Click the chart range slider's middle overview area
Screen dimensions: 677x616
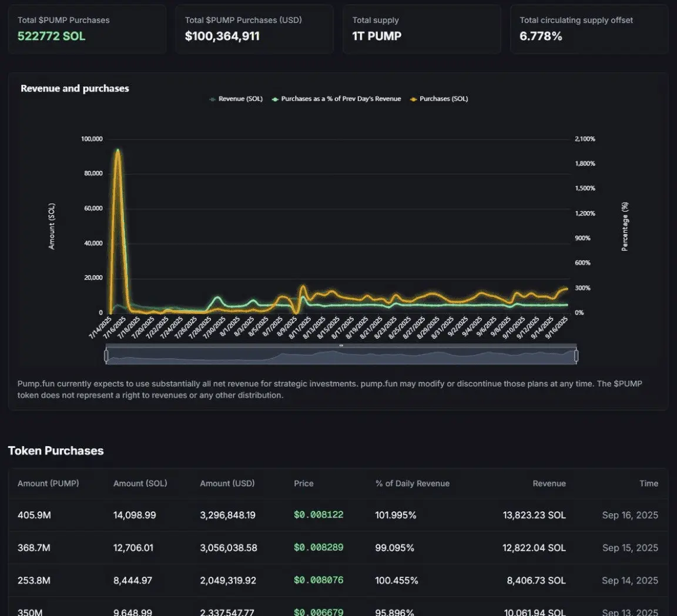(x=341, y=356)
